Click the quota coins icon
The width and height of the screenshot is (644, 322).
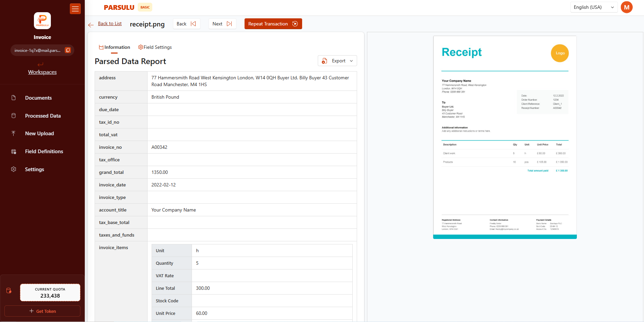[x=9, y=290]
